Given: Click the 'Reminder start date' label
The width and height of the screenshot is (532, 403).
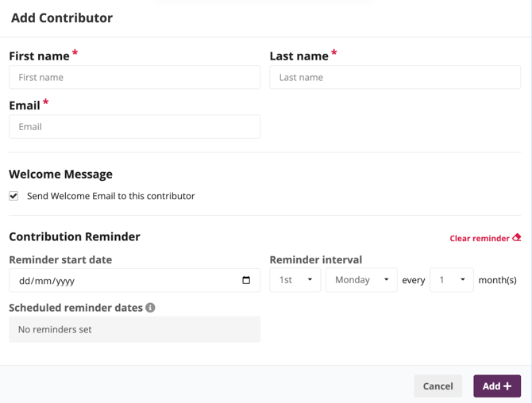Looking at the screenshot, I should (x=60, y=259).
